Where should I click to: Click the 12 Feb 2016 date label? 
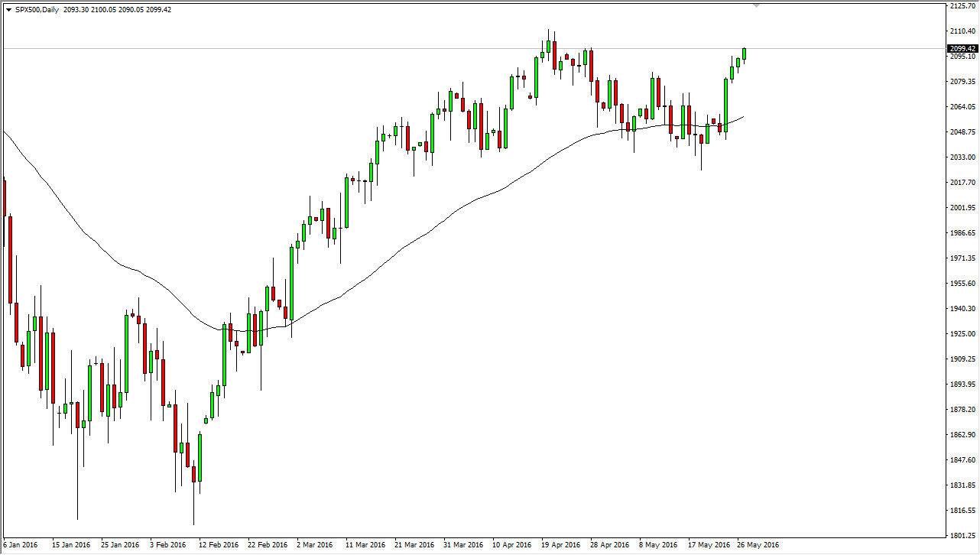pos(218,545)
